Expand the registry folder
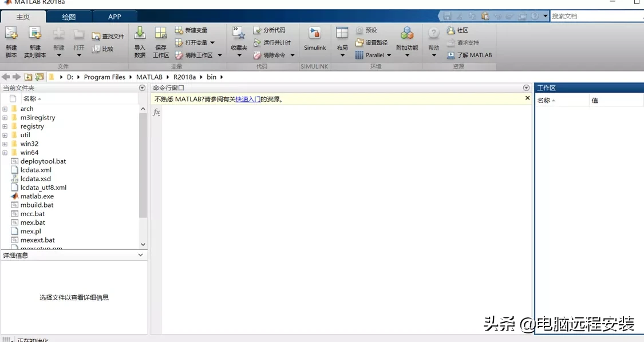The width and height of the screenshot is (644, 342). (5, 126)
